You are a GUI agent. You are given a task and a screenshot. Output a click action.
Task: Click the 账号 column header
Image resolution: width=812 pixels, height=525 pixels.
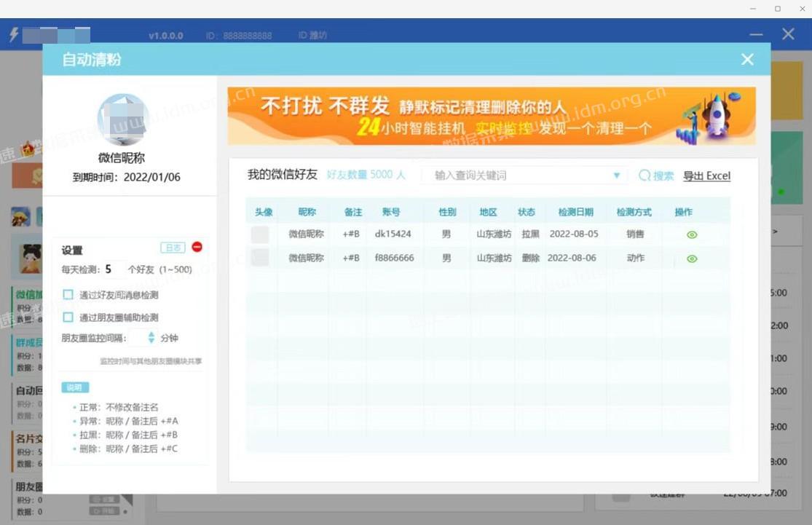click(391, 212)
